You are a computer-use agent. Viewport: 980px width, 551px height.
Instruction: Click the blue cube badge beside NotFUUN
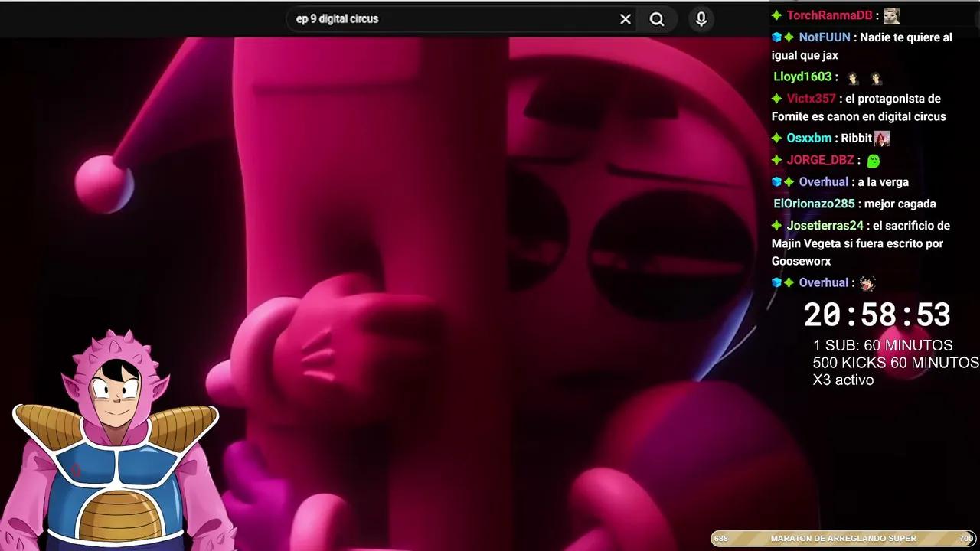pos(776,37)
